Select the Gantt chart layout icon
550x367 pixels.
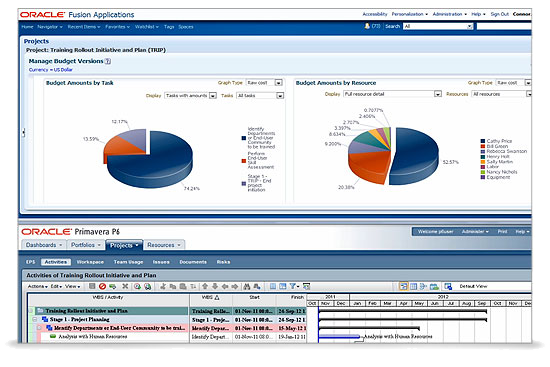404,286
